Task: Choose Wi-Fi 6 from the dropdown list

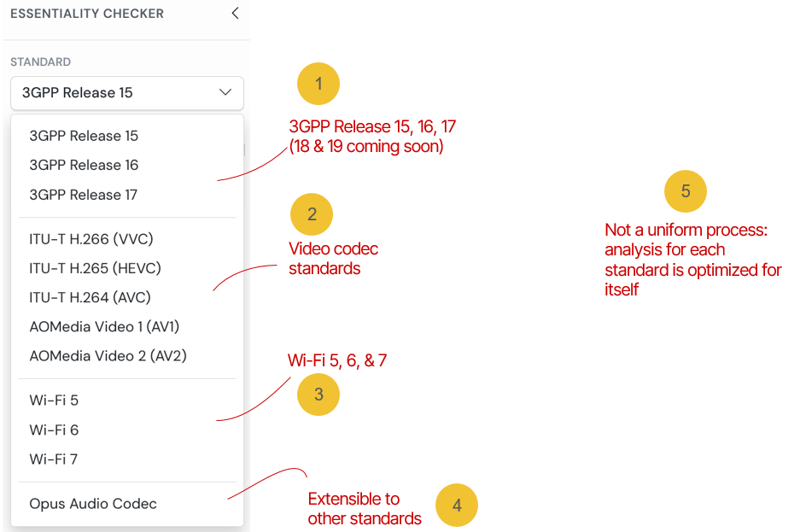Action: pos(127,430)
